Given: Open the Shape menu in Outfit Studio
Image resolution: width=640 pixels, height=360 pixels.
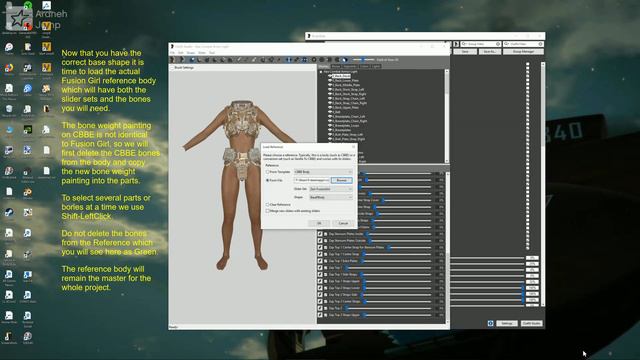Looking at the screenshot, I should (x=191, y=53).
